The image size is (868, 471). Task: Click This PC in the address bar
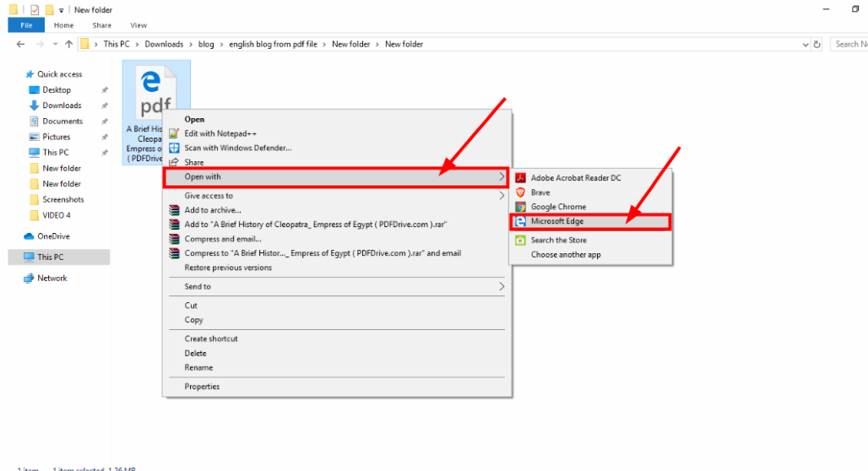(117, 44)
